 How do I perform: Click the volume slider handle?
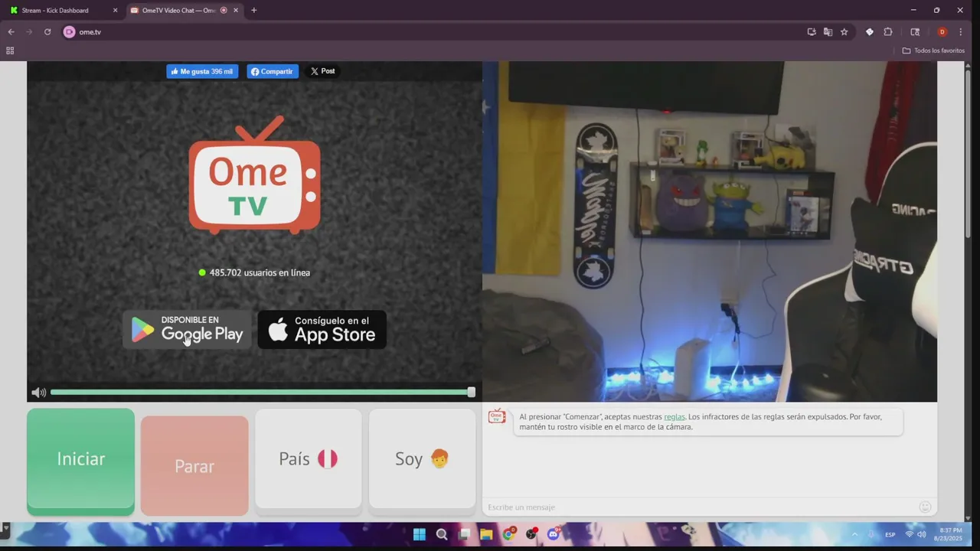pos(472,393)
